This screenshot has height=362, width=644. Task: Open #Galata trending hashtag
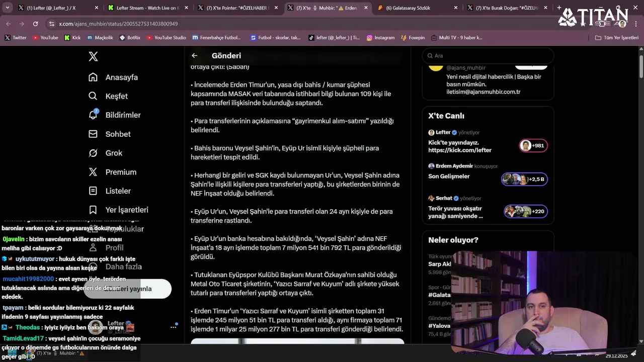tap(440, 295)
